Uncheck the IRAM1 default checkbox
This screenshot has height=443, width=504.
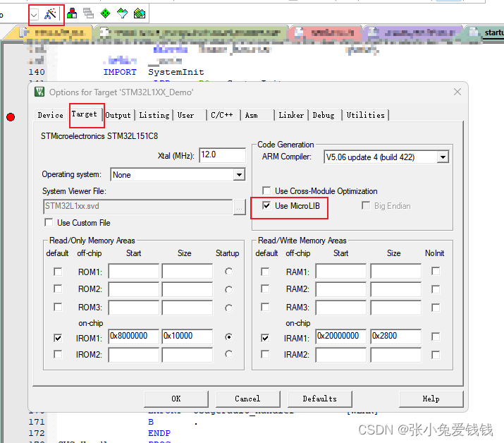[x=265, y=338]
